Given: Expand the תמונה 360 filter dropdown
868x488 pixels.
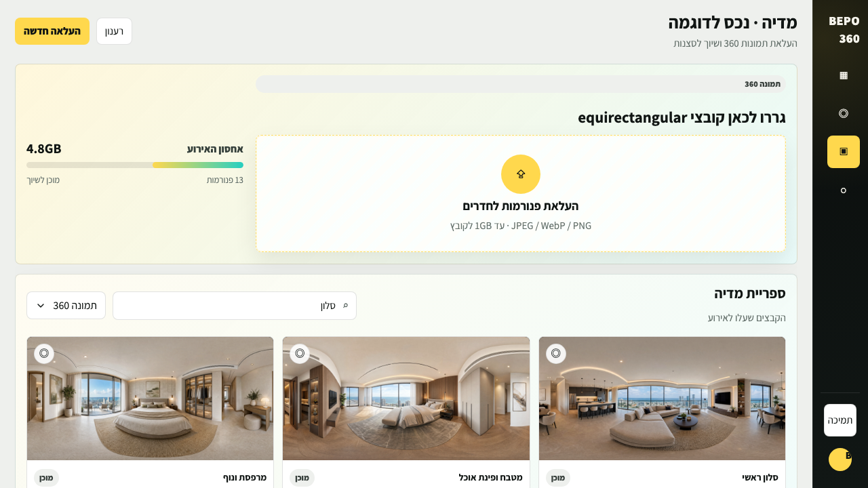Looking at the screenshot, I should pos(66,305).
